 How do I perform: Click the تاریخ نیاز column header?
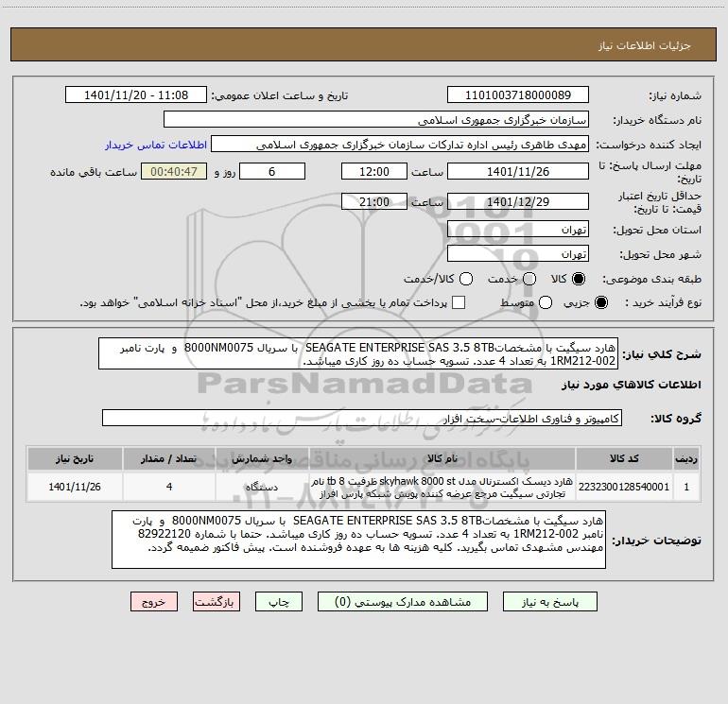[x=75, y=459]
